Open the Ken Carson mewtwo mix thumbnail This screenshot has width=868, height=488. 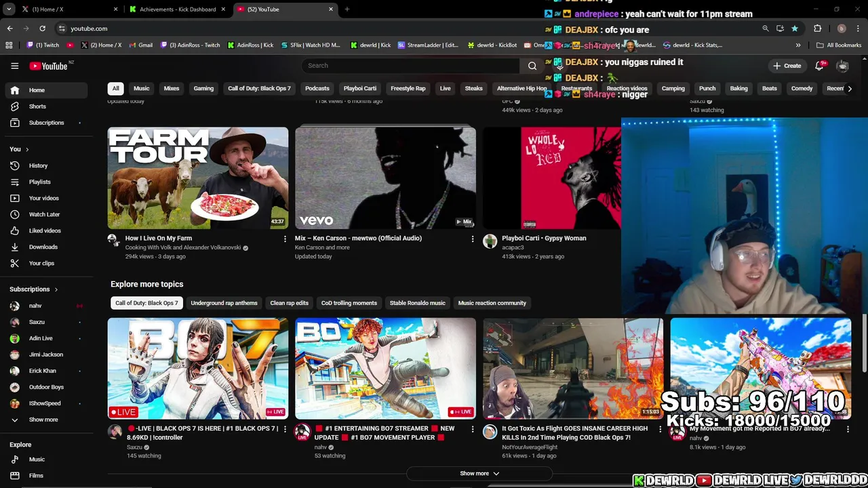coord(385,178)
